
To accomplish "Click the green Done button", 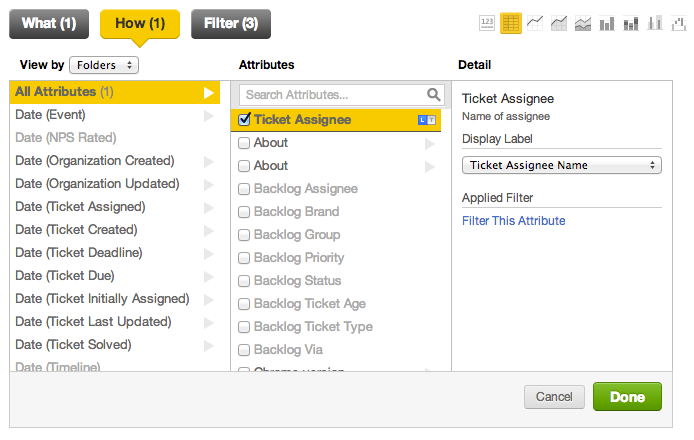I will click(627, 397).
